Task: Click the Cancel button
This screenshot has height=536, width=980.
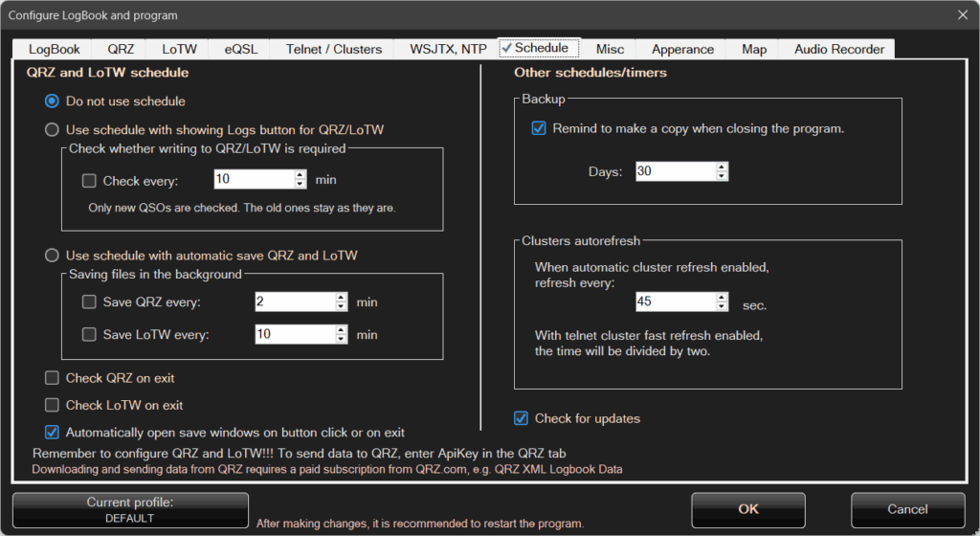Action: [x=907, y=510]
